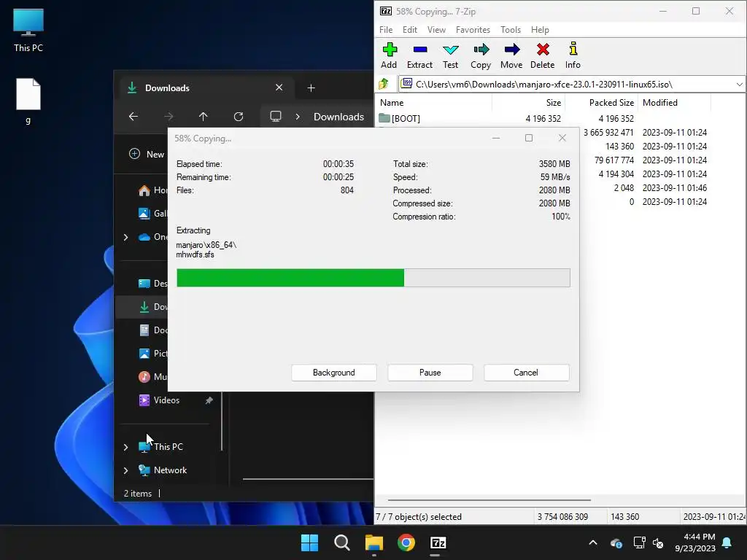This screenshot has width=747, height=560.
Task: Expand the 7-Zip address path dropdown
Action: pyautogui.click(x=739, y=85)
